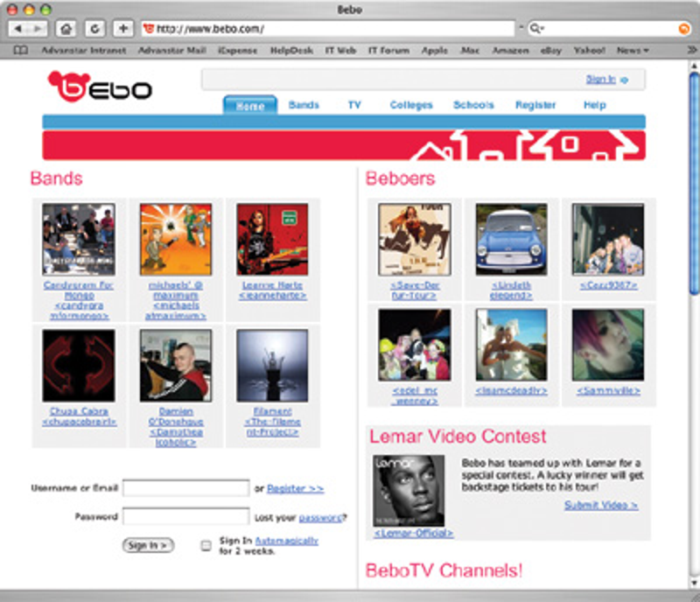Expand the bookmarks bar overflow chevron
The height and width of the screenshot is (602, 700).
coord(692,50)
